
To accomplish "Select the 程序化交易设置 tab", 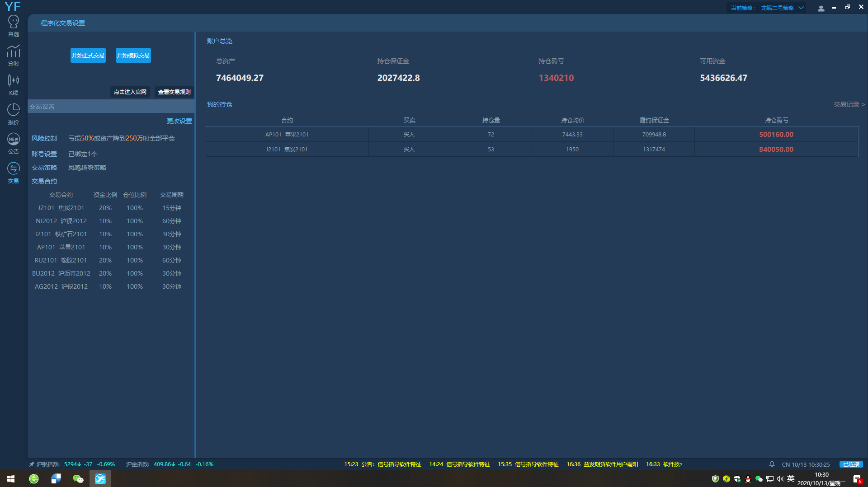I will 63,23.
